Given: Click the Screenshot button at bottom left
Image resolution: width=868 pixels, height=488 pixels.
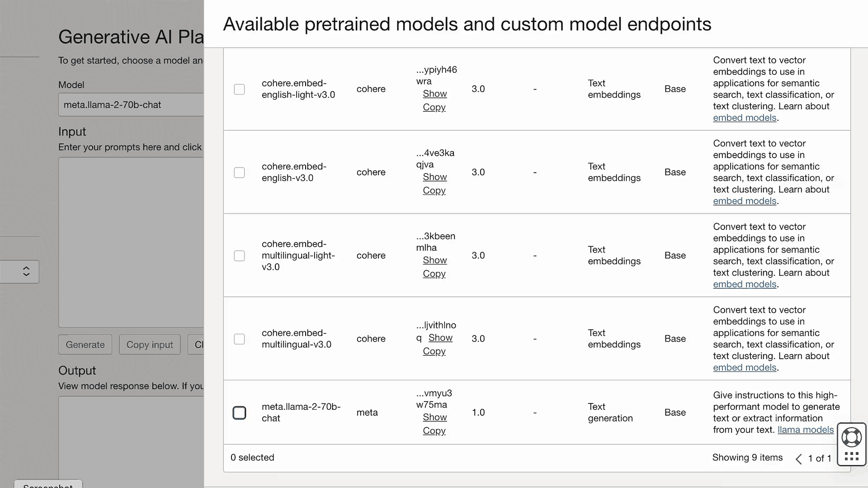Looking at the screenshot, I should click(48, 485).
